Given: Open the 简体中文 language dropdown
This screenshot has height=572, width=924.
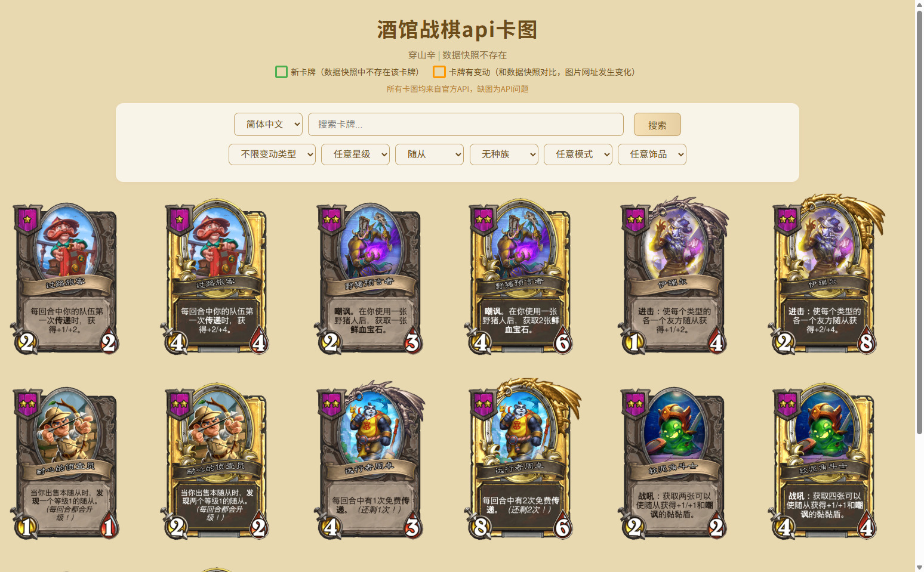Looking at the screenshot, I should click(268, 124).
